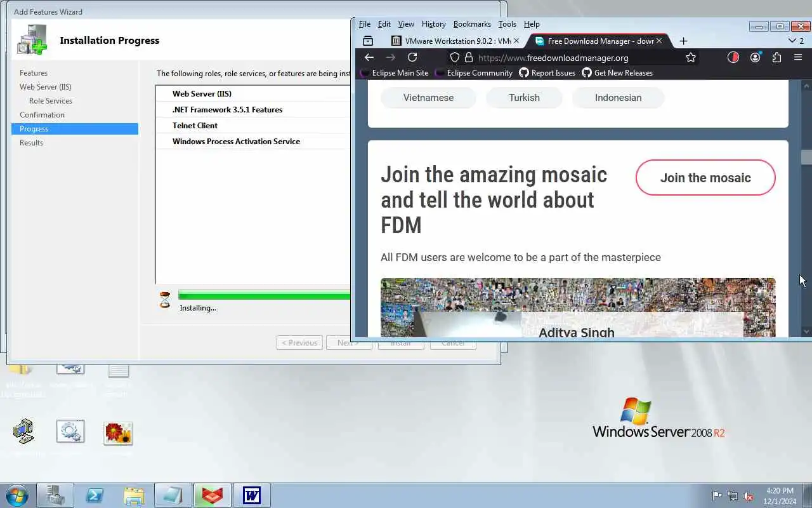Open the recent browsing tab view icon
This screenshot has height=508, width=812.
tap(368, 41)
